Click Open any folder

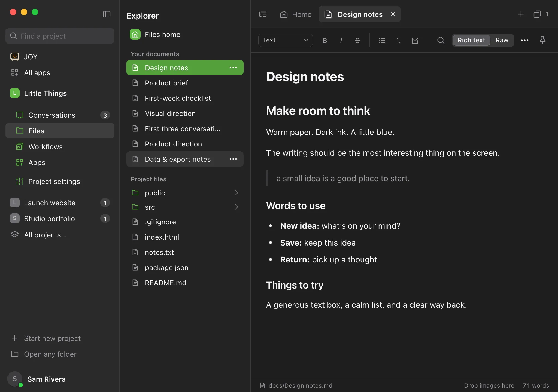click(60, 354)
